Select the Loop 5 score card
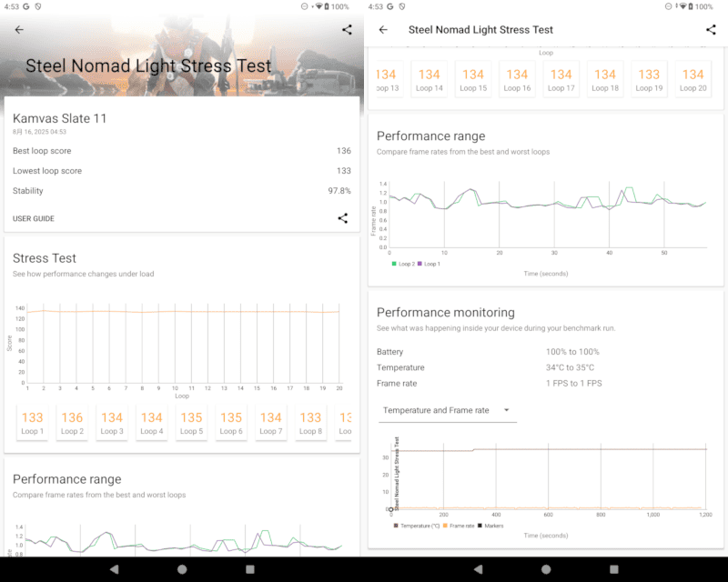728x582 pixels. (x=191, y=423)
